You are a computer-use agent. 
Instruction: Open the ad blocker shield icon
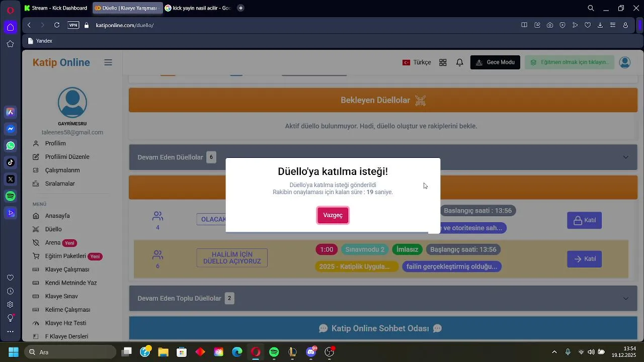click(562, 25)
